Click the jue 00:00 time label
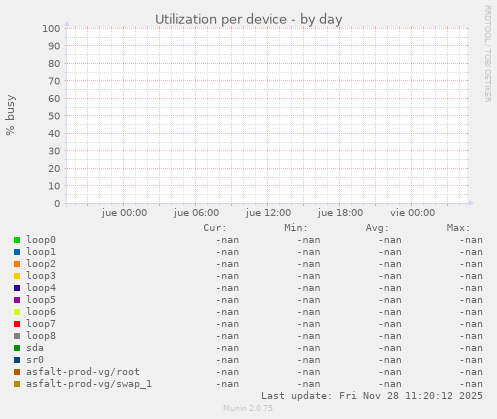 click(x=124, y=213)
